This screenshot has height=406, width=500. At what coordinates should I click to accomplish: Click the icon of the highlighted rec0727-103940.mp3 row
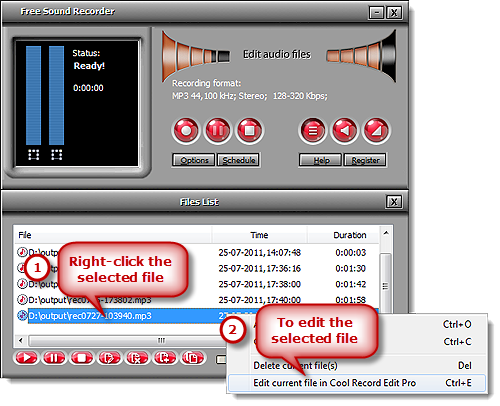(x=22, y=315)
